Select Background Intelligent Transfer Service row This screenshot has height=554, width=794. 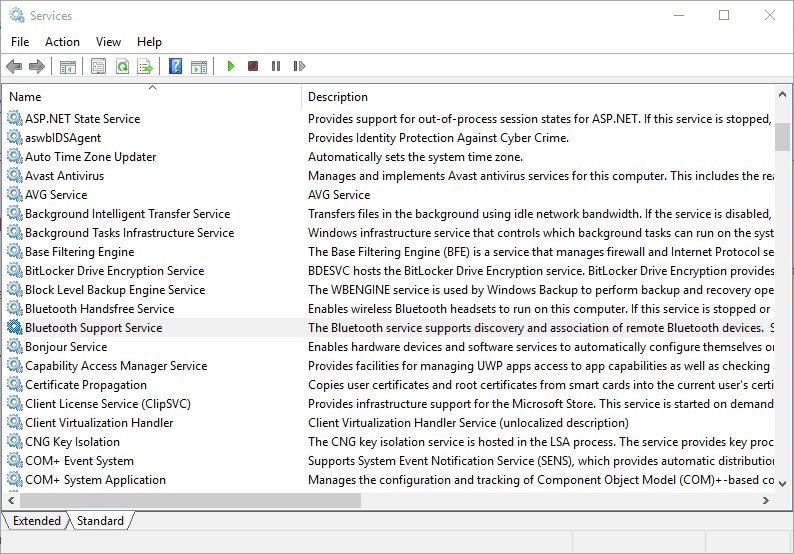[388, 213]
